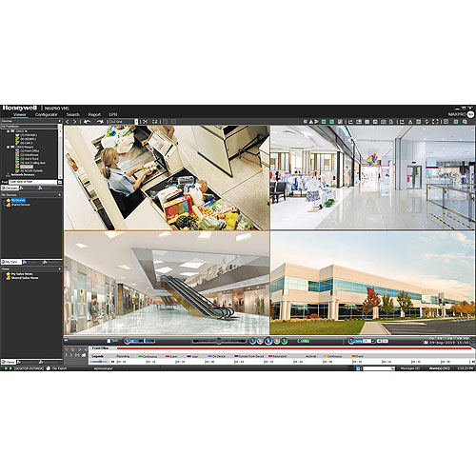Click the undo curved-arrow toolbar icon
The height and width of the screenshot is (476, 476).
(87, 122)
